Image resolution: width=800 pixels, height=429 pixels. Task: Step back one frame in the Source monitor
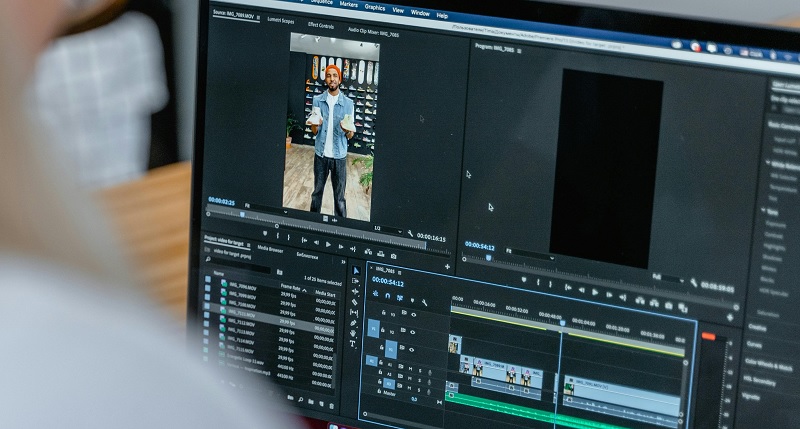[x=316, y=243]
